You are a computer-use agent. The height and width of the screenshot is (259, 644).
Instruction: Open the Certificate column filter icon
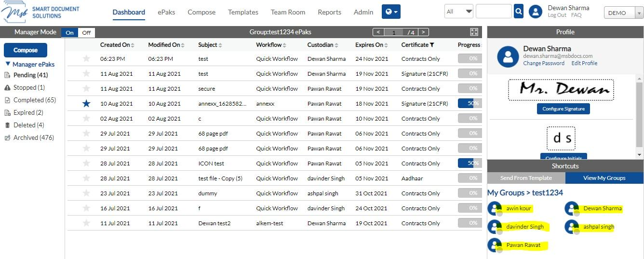pos(432,45)
